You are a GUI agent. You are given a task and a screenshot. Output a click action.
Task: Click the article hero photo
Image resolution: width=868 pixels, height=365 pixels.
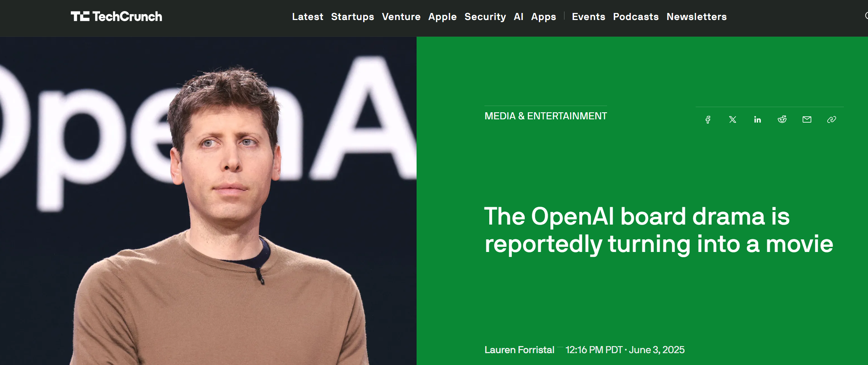[x=208, y=201]
